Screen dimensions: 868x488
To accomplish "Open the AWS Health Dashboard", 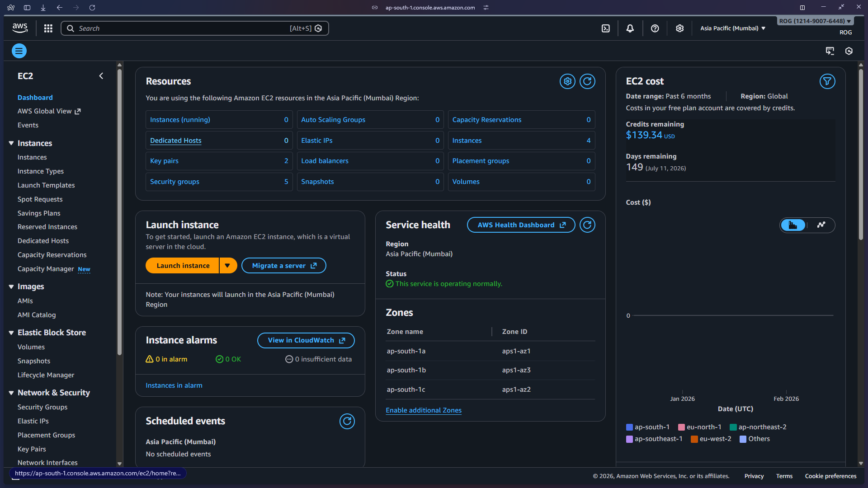I will (x=520, y=225).
